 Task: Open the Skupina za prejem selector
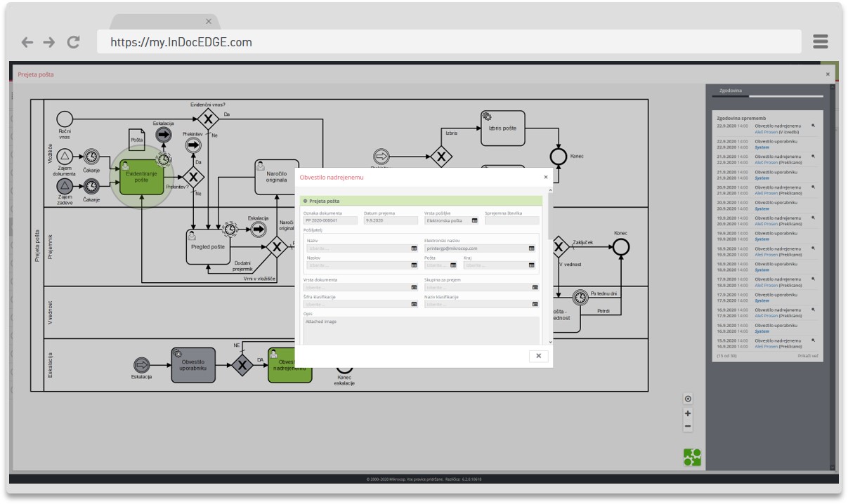[535, 287]
